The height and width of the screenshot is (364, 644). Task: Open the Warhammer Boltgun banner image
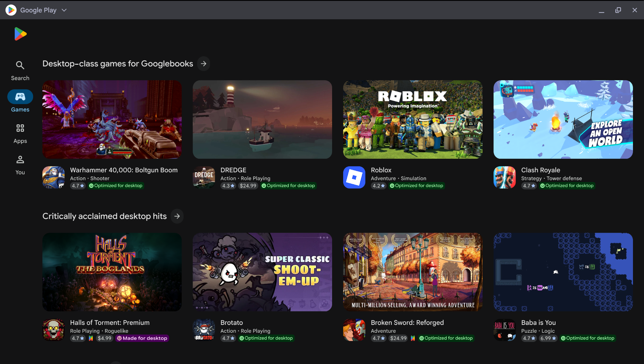(x=112, y=119)
